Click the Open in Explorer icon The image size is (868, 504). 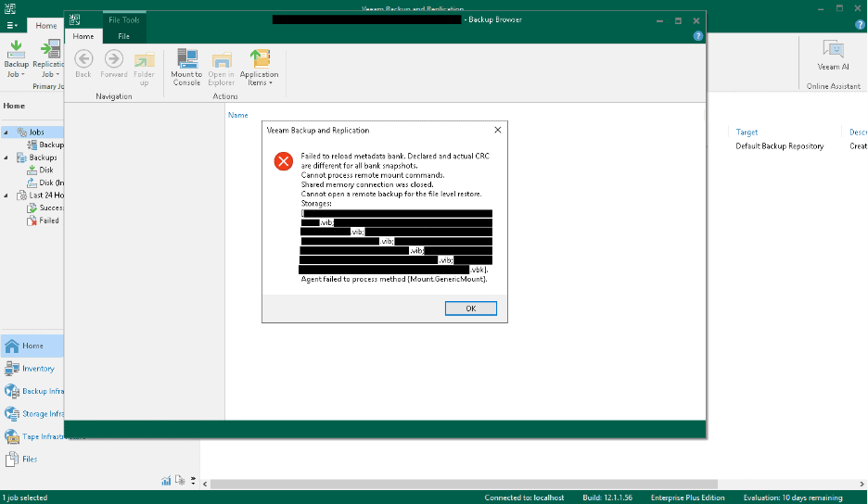pyautogui.click(x=222, y=59)
